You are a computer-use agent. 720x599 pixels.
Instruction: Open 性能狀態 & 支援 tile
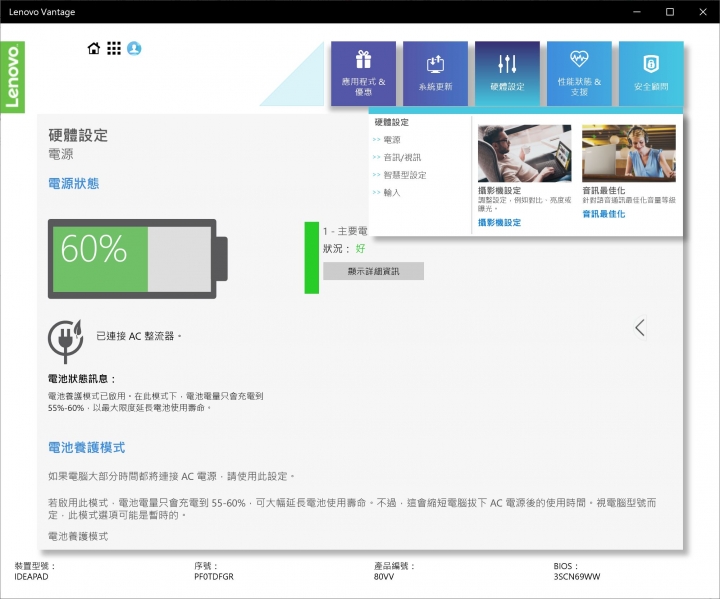coord(579,73)
